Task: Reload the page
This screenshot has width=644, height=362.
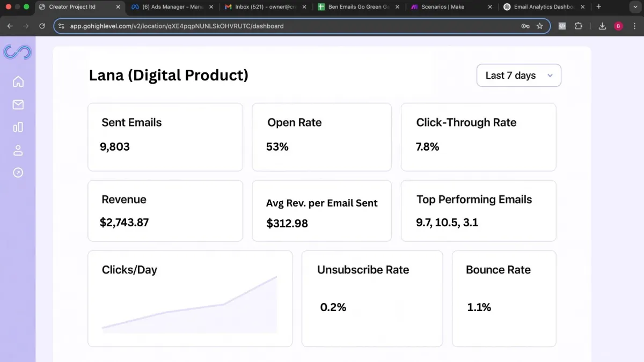Action: [42, 26]
